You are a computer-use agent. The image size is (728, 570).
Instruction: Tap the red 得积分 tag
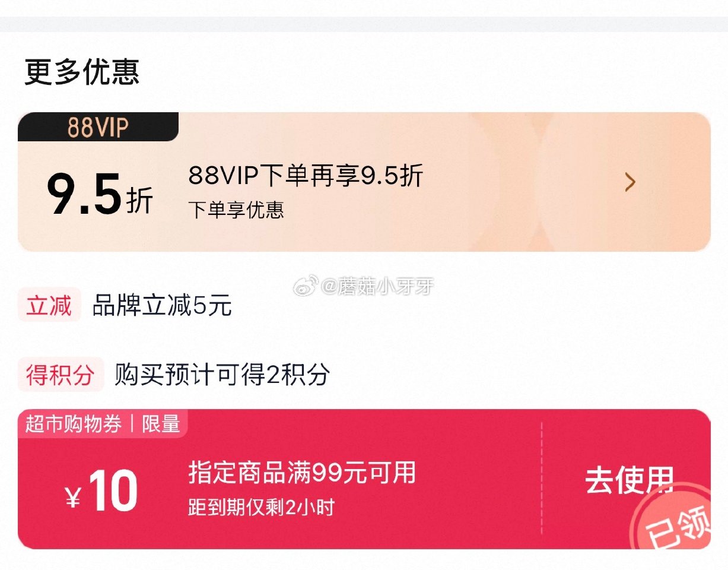pos(61,375)
